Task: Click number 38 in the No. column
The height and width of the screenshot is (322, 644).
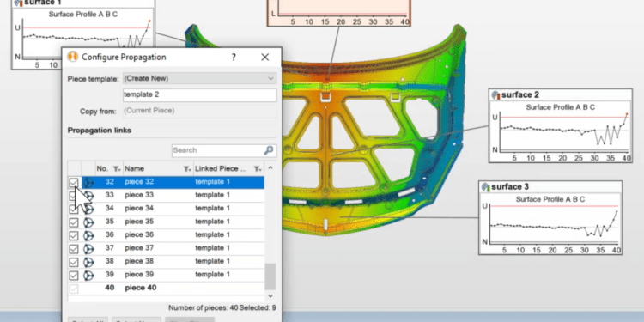Action: point(109,261)
